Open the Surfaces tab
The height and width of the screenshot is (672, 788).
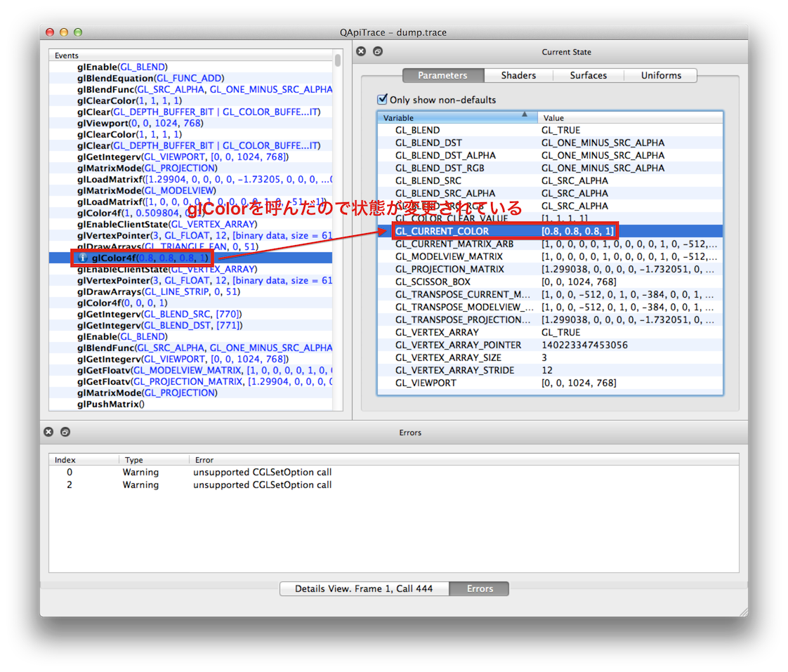click(x=589, y=75)
